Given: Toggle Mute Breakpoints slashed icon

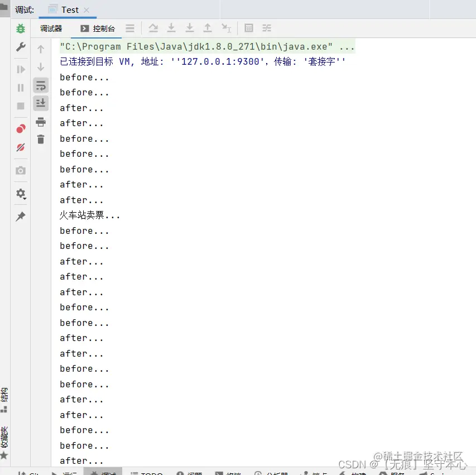Looking at the screenshot, I should (21, 147).
